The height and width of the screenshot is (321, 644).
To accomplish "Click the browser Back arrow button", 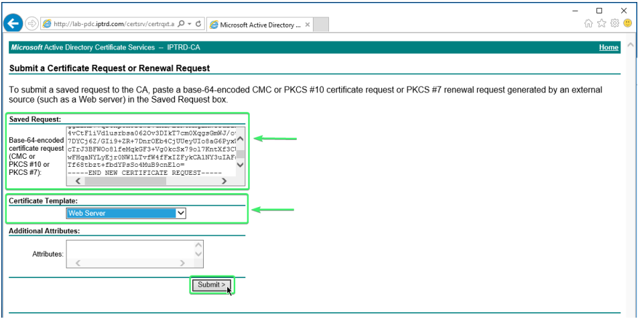I will pyautogui.click(x=13, y=23).
